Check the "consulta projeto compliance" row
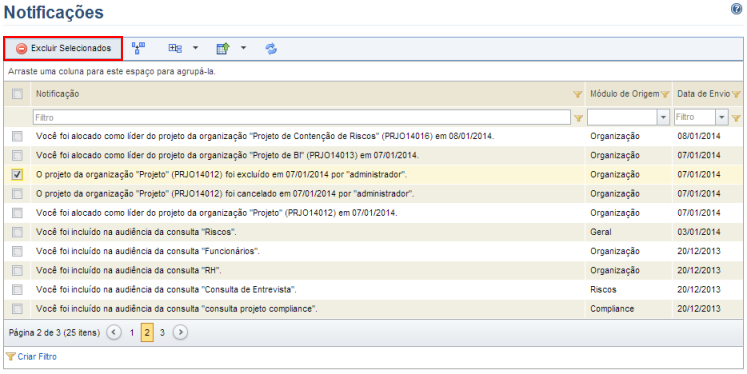The height and width of the screenshot is (374, 747). click(x=17, y=309)
